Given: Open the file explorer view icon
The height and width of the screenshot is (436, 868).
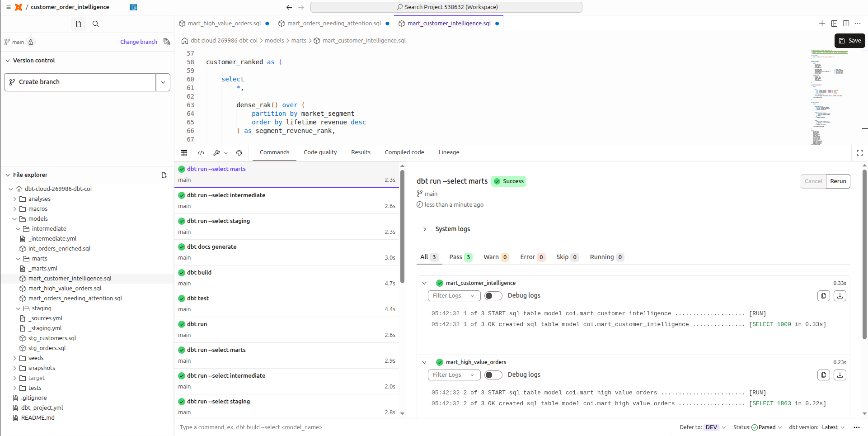Looking at the screenshot, I should [79, 24].
